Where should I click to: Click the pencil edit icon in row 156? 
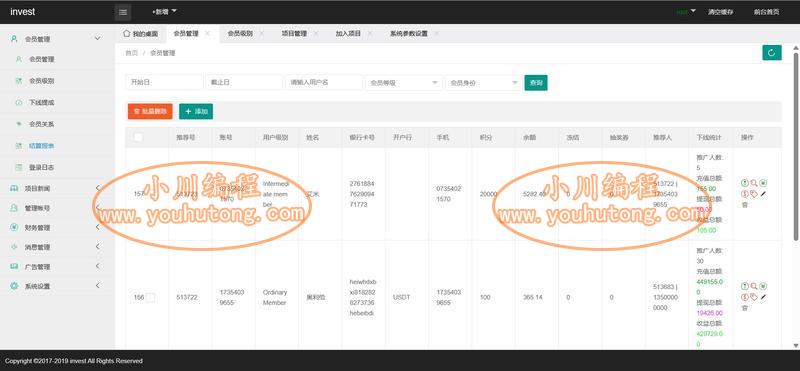click(x=763, y=297)
